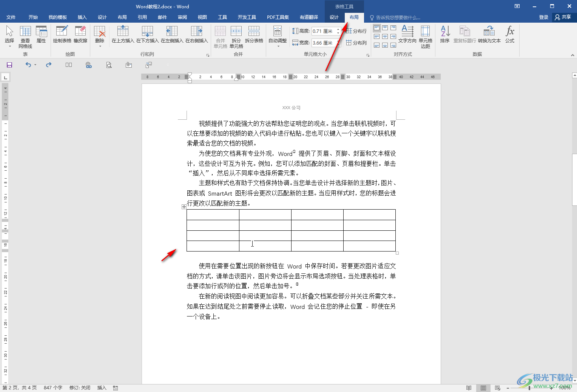Switch to the Insert (插入) tab
The image size is (577, 392).
click(x=82, y=17)
